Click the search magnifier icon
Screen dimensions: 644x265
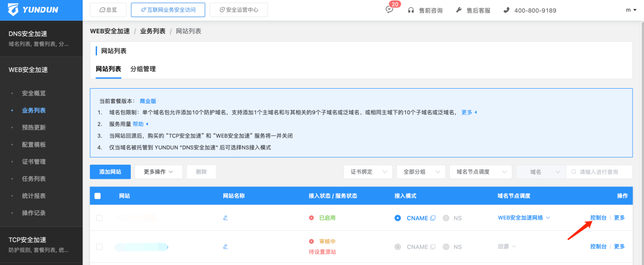click(573, 172)
